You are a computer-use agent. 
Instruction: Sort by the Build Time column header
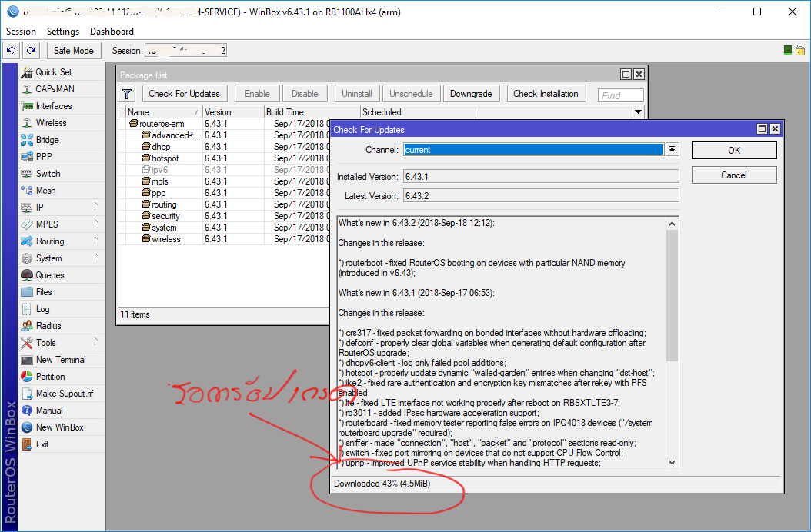(312, 112)
